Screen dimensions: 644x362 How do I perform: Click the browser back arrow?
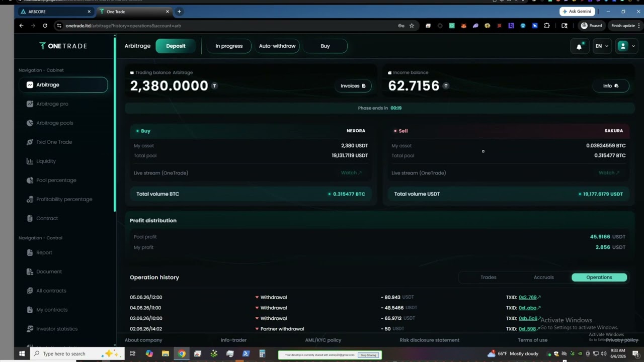(x=21, y=26)
